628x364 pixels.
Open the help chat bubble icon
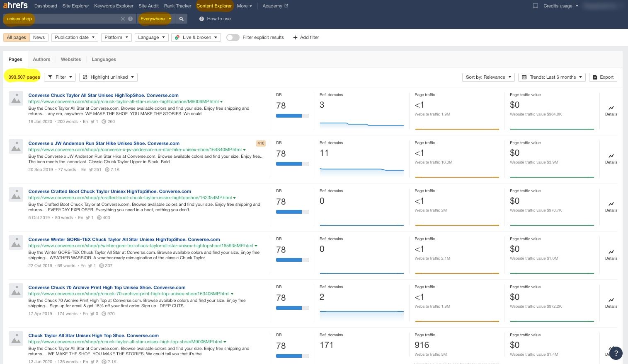(x=616, y=353)
